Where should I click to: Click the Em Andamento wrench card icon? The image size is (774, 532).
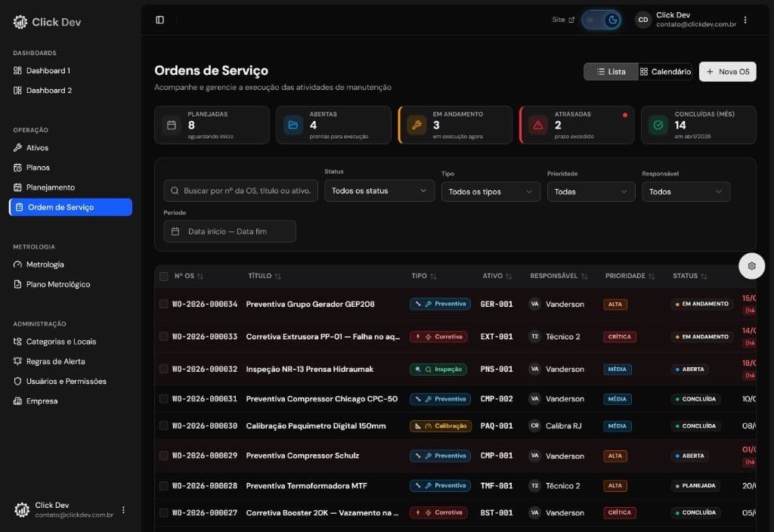pyautogui.click(x=416, y=125)
